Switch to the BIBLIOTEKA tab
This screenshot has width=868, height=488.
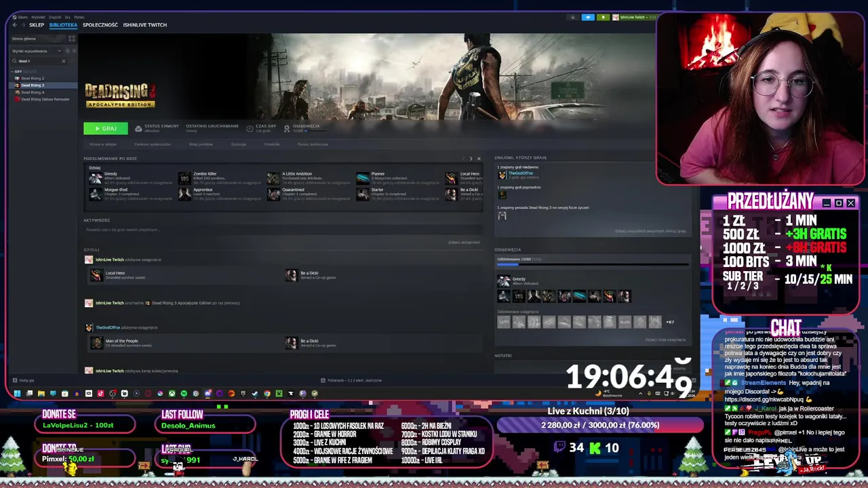[x=63, y=25]
